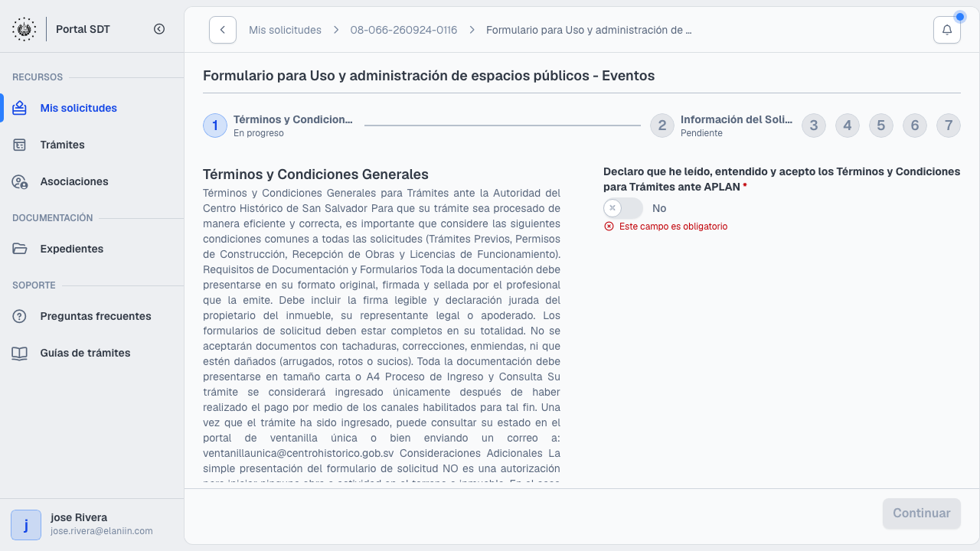Screen dimensions: 980x551
Task: Collapse the sidebar with the arrow icon
Action: coord(159,29)
